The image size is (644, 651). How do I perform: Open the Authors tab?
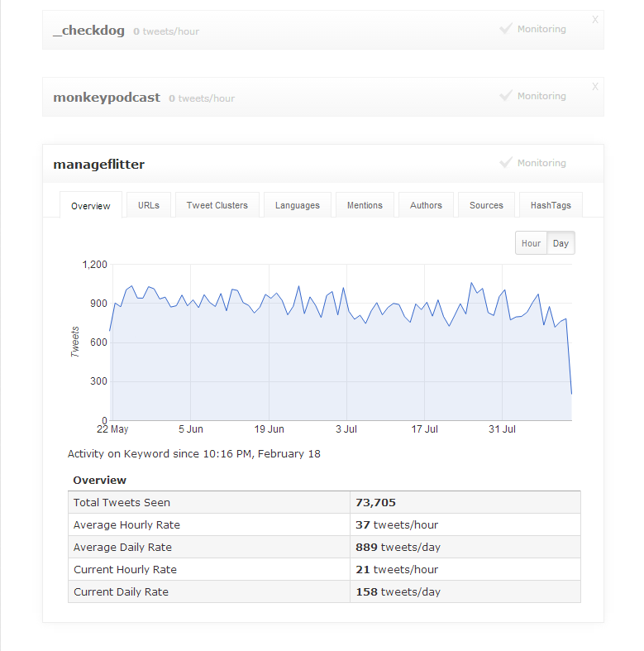(x=426, y=205)
